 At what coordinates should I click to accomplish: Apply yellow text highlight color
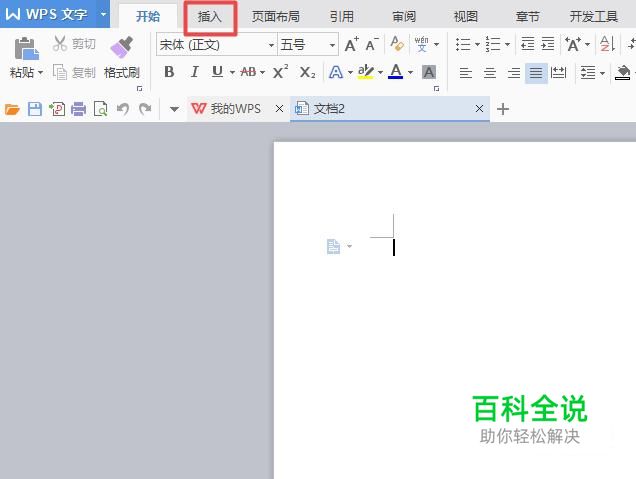click(365, 72)
